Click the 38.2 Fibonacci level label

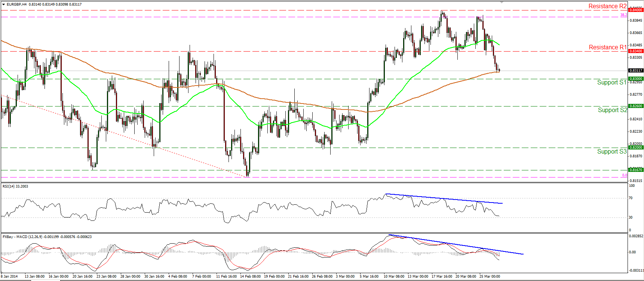pos(623,15)
